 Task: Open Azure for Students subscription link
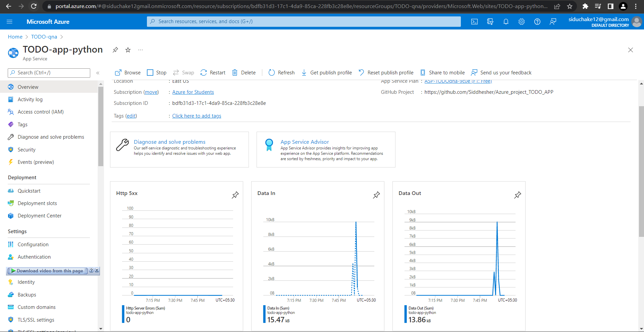193,92
